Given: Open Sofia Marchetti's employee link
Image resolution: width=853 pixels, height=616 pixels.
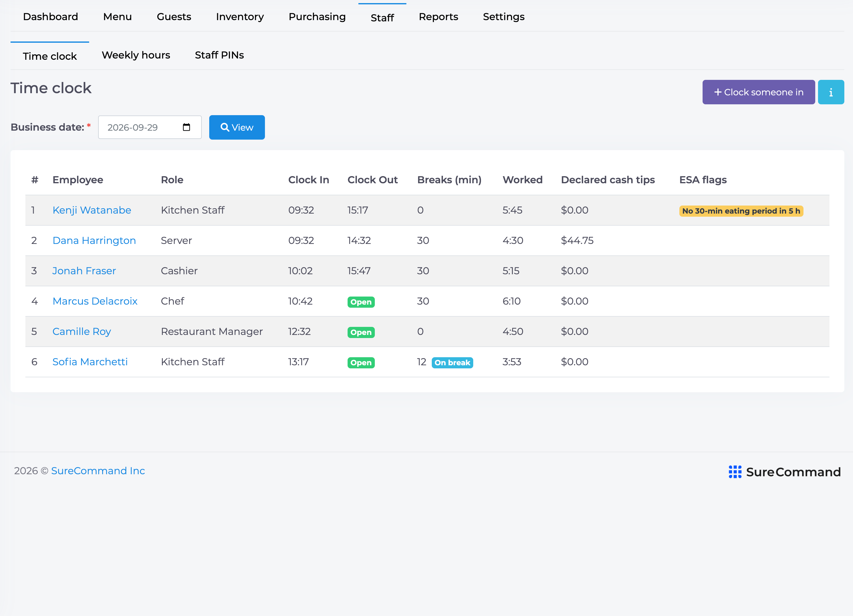Looking at the screenshot, I should tap(90, 362).
